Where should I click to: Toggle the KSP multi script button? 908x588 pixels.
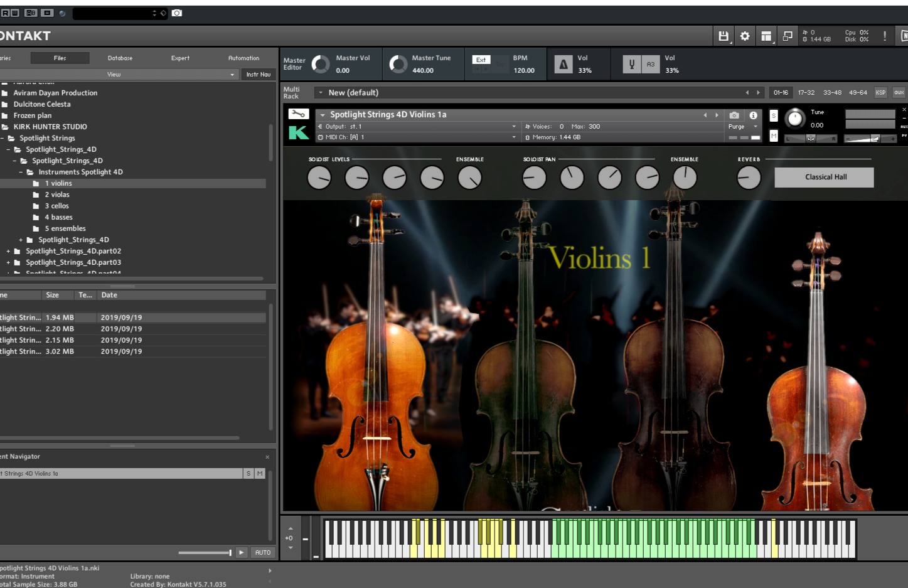880,93
